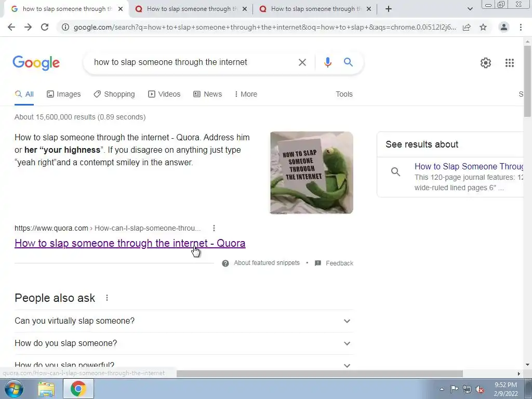Click scroll-right arrow of horizontal scrollbar
Viewport: 532px width, 399px height.
(x=518, y=374)
